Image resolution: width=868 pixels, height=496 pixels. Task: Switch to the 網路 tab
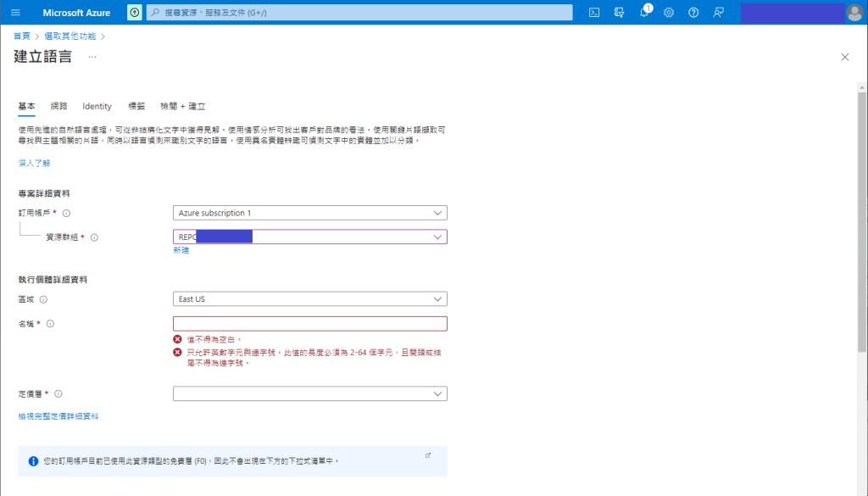pos(58,106)
